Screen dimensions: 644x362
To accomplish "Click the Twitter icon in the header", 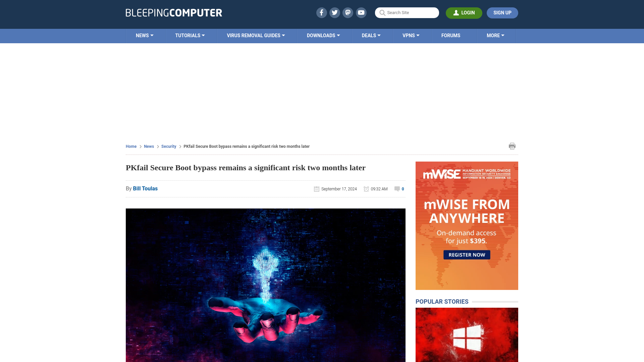I will [334, 12].
